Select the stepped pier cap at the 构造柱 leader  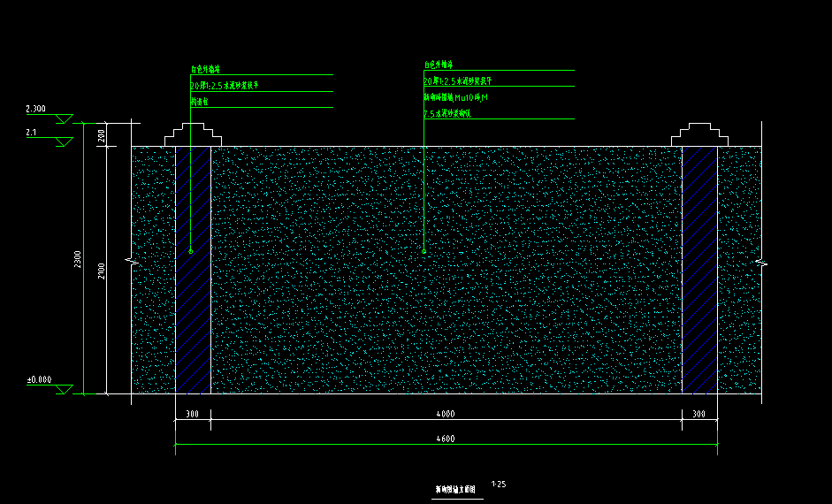click(193, 134)
